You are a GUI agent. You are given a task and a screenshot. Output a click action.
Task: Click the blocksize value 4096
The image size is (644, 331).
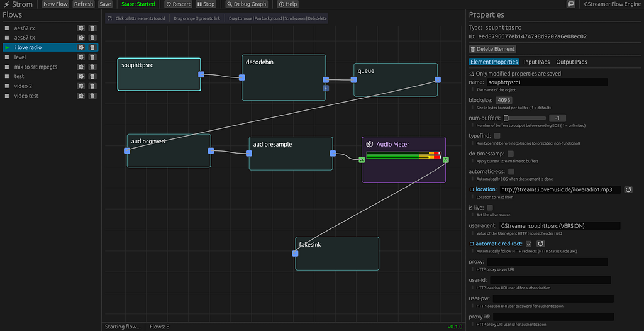[x=504, y=100]
